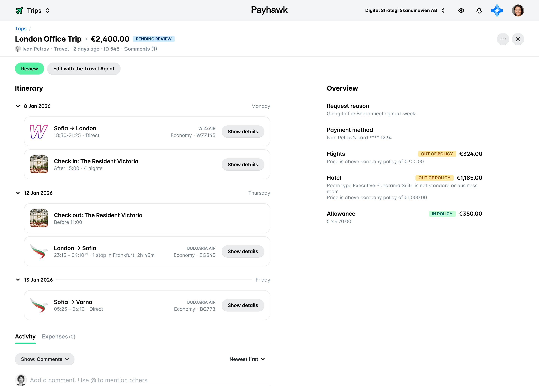Image resolution: width=539 pixels, height=392 pixels.
Task: Collapse the 12 Jan 2026 section
Action: [18, 193]
